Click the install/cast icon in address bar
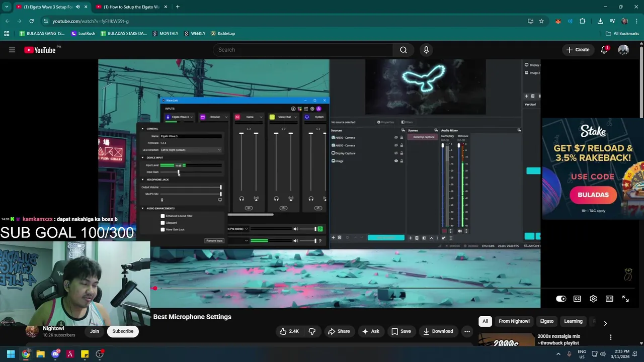Image resolution: width=644 pixels, height=362 pixels. [x=530, y=21]
